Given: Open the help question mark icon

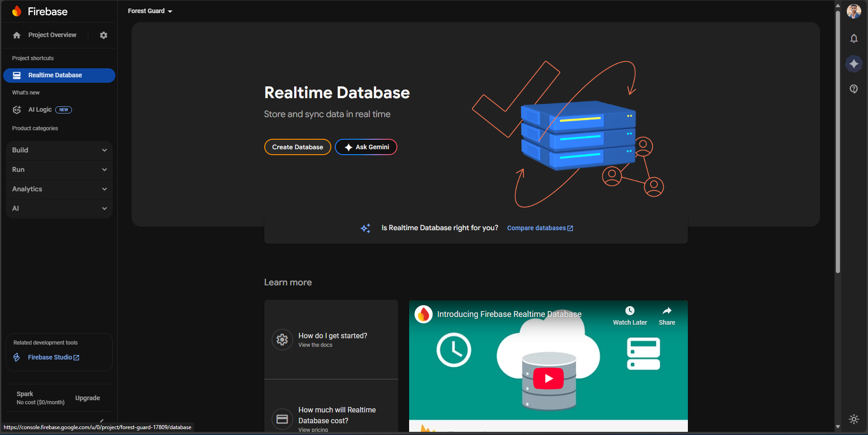Looking at the screenshot, I should [x=854, y=89].
